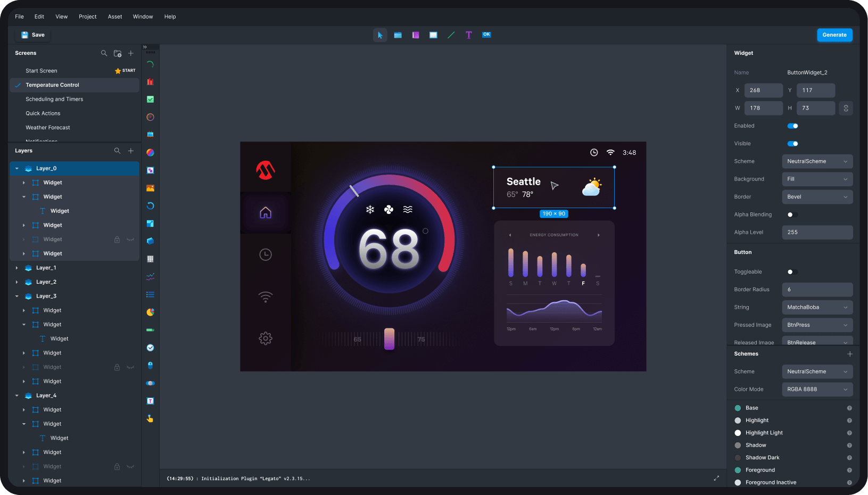Toggle the Visible switch
The width and height of the screenshot is (868, 495).
(793, 144)
